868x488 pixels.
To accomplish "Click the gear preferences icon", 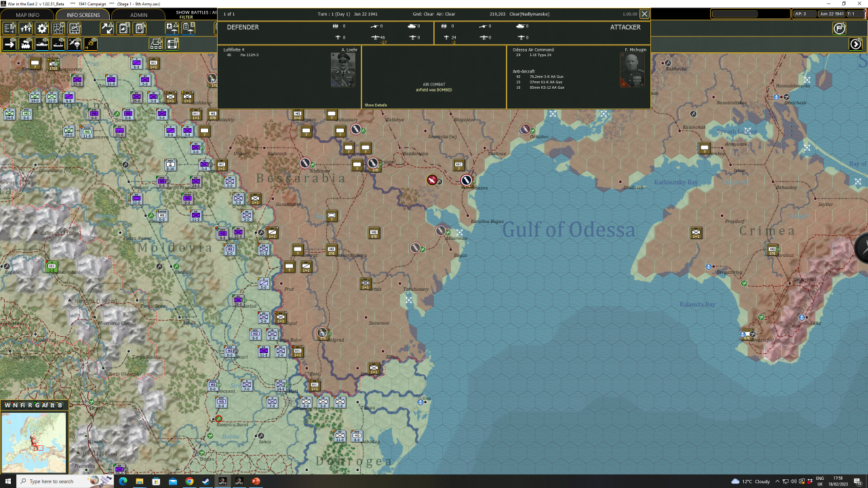I will coord(43,28).
